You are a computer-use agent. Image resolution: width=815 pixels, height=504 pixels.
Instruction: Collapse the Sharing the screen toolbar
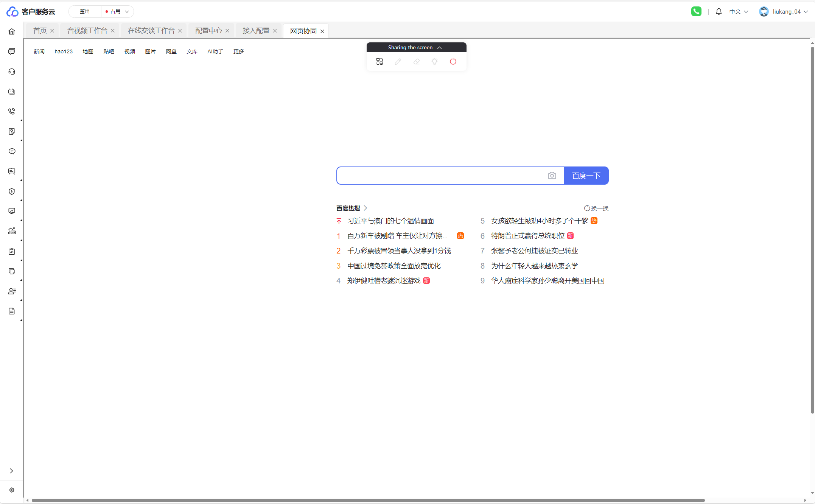pos(439,48)
